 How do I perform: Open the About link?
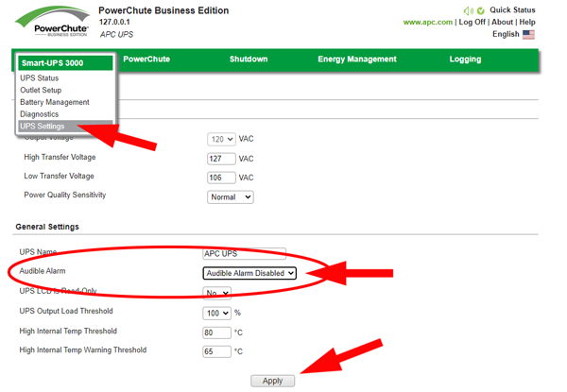point(503,22)
